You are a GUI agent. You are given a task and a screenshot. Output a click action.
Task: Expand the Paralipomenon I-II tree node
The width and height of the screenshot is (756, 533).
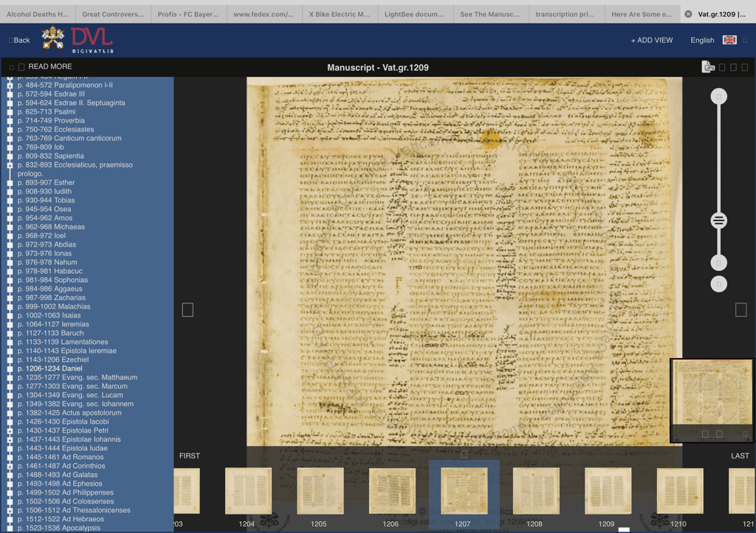pos(10,86)
